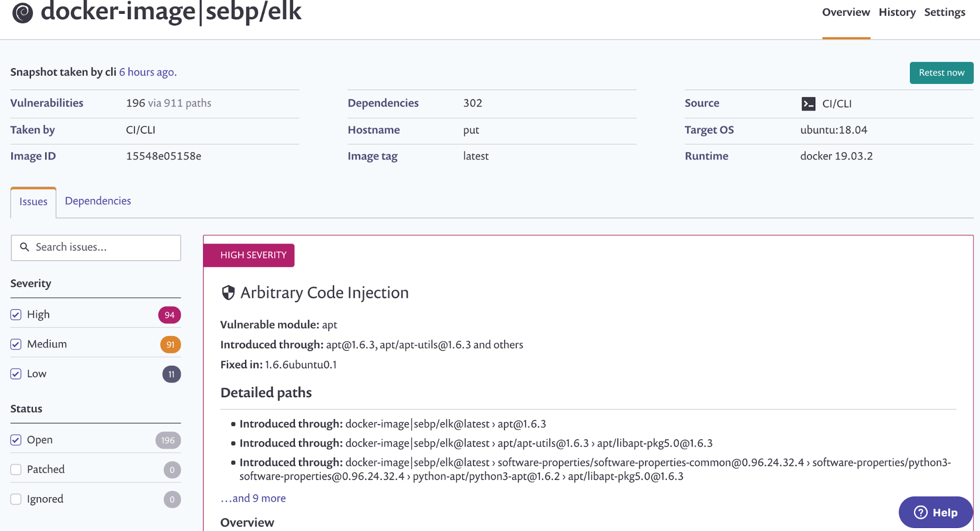Uncheck the Open status filter

click(x=16, y=440)
